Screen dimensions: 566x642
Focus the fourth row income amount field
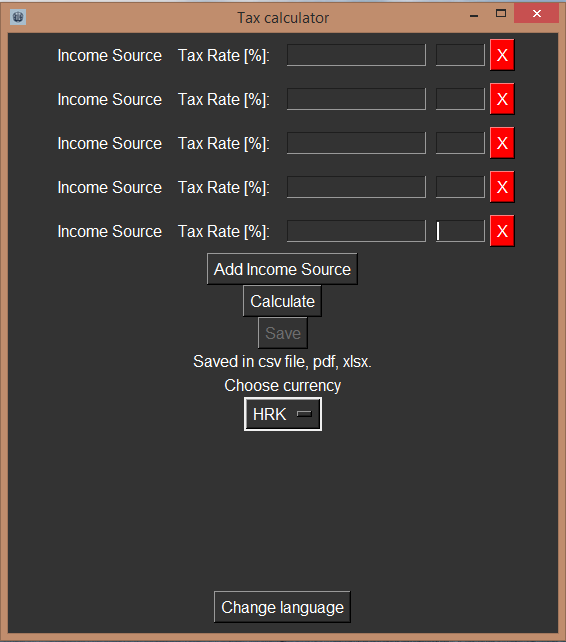(x=356, y=187)
